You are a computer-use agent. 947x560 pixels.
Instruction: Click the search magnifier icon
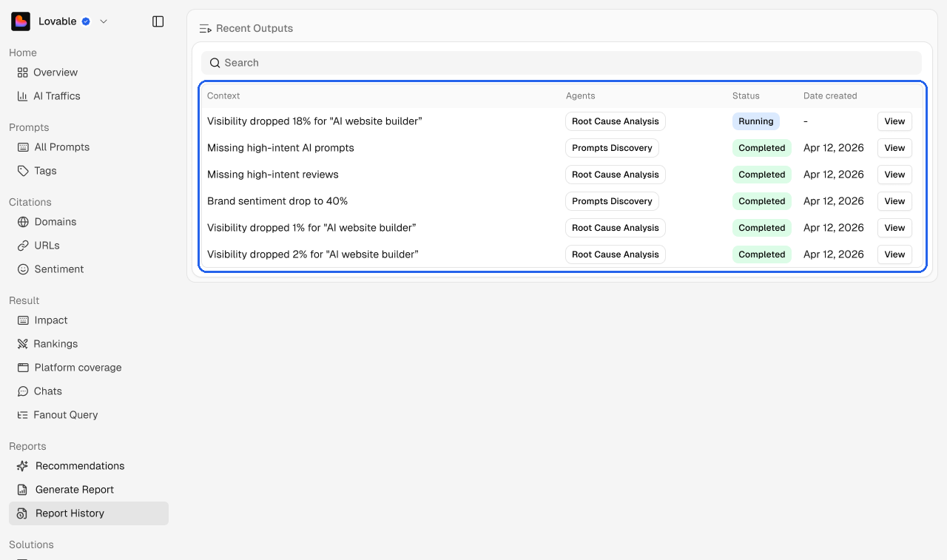(x=215, y=63)
